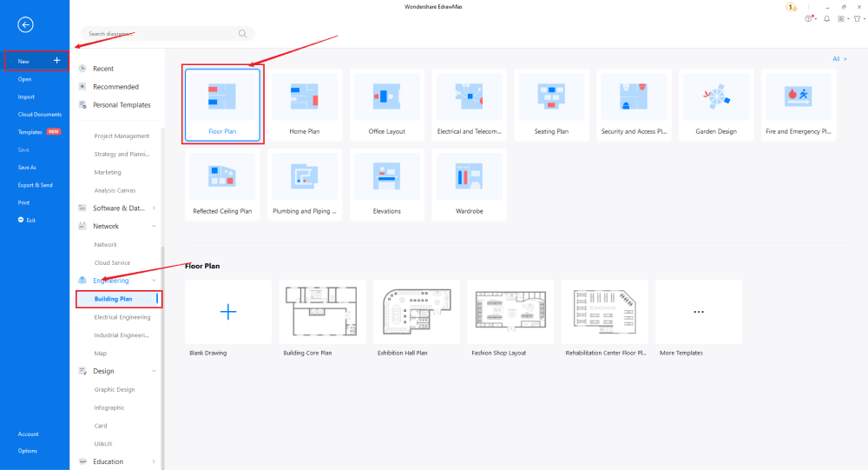Open Options at the sidebar bottom
868x470 pixels.
28,451
